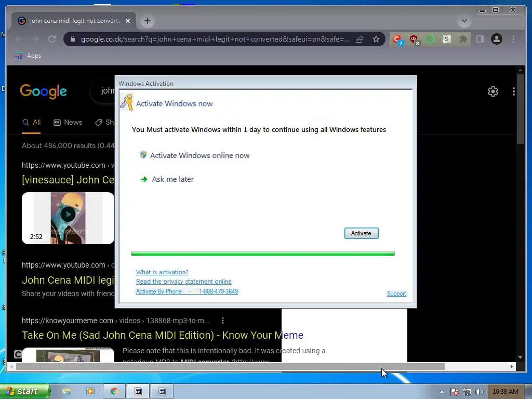
Task: Click the scroll right arrow
Action: pyautogui.click(x=512, y=366)
